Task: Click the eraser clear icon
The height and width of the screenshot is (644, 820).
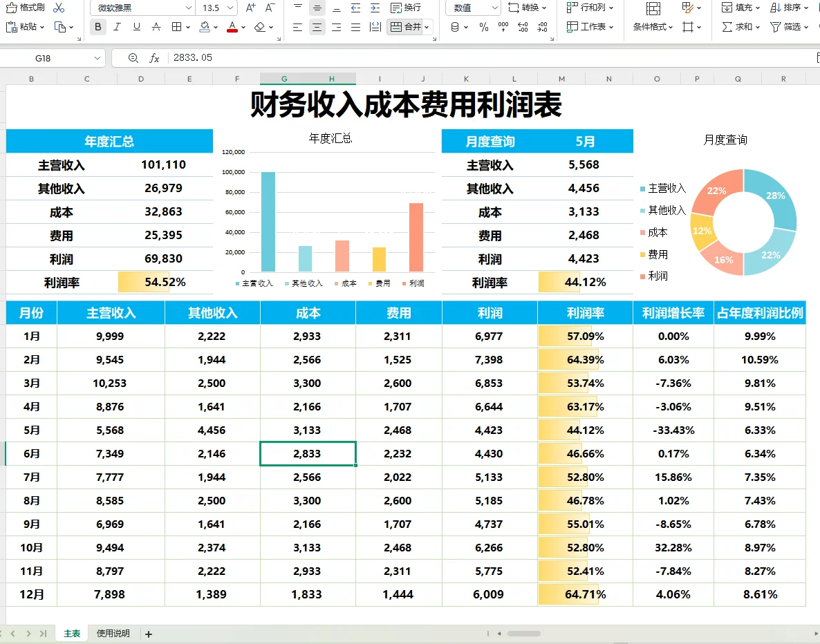Action: (x=259, y=27)
